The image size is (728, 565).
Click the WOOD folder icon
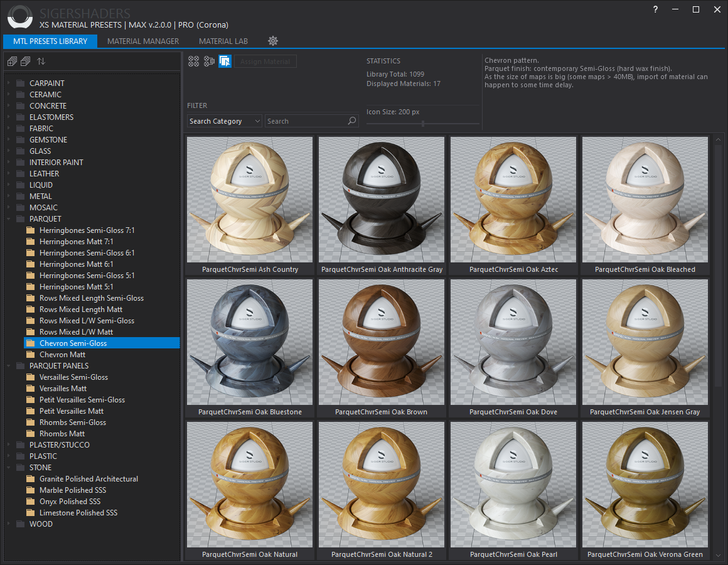point(21,524)
